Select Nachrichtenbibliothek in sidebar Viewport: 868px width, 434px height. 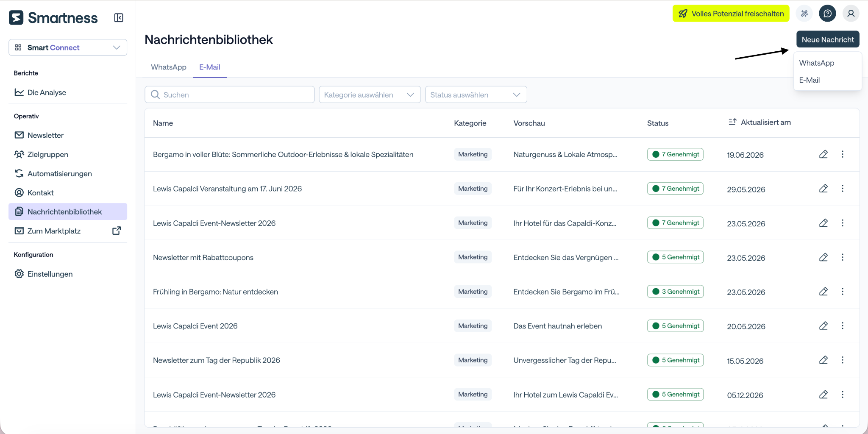coord(68,211)
